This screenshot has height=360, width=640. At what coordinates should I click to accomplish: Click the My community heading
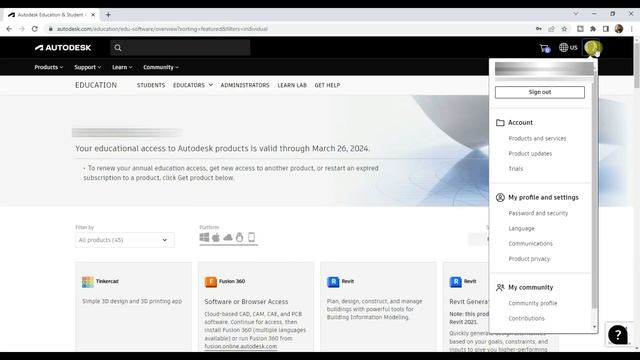point(530,287)
